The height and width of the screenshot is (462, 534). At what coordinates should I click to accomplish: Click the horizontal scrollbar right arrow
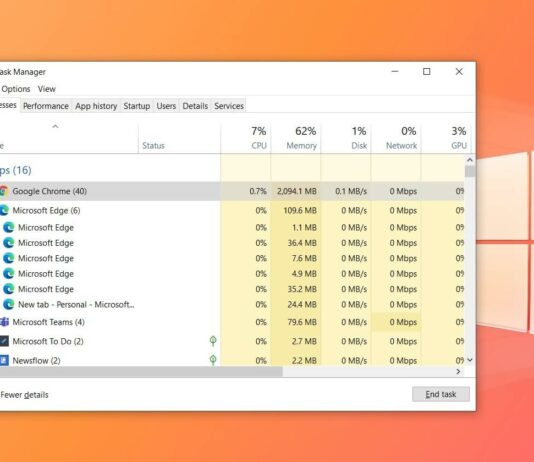(x=458, y=371)
